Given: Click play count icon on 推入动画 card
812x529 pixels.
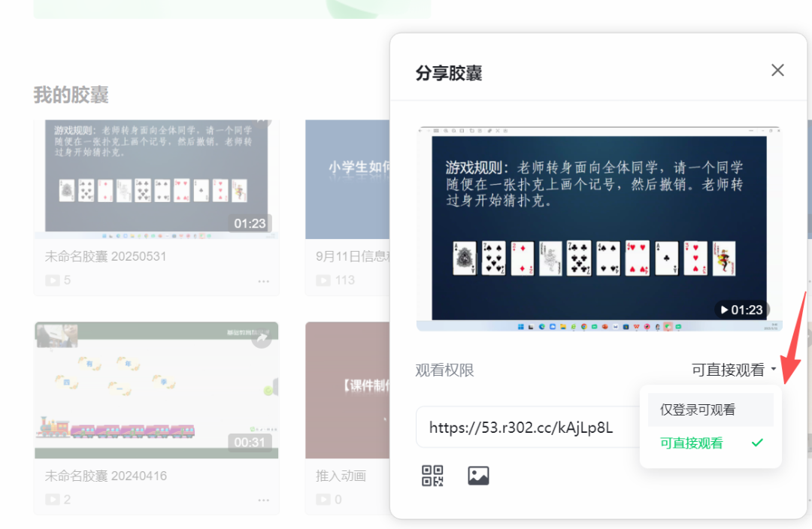Looking at the screenshot, I should click(323, 499).
